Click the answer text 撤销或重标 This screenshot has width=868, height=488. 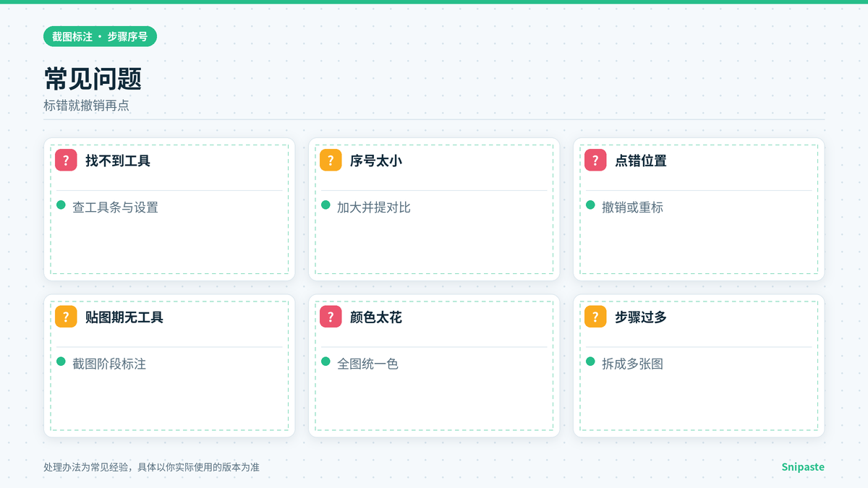tap(632, 207)
